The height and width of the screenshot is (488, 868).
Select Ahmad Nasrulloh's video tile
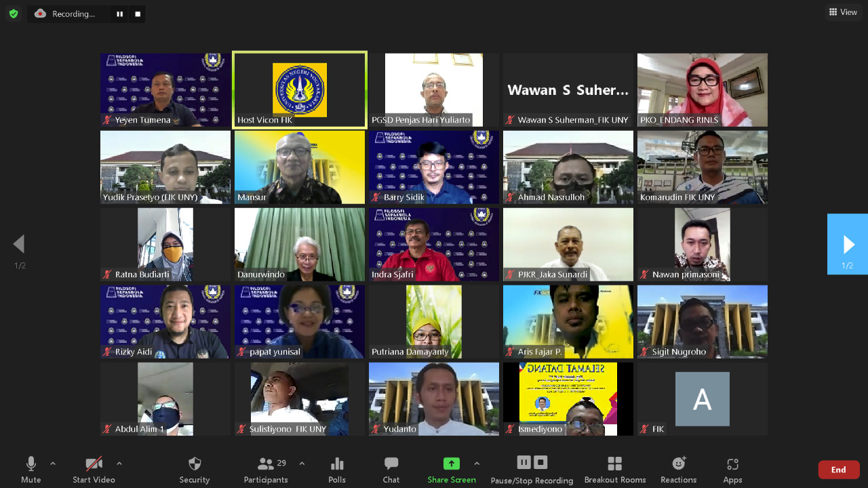click(x=568, y=167)
